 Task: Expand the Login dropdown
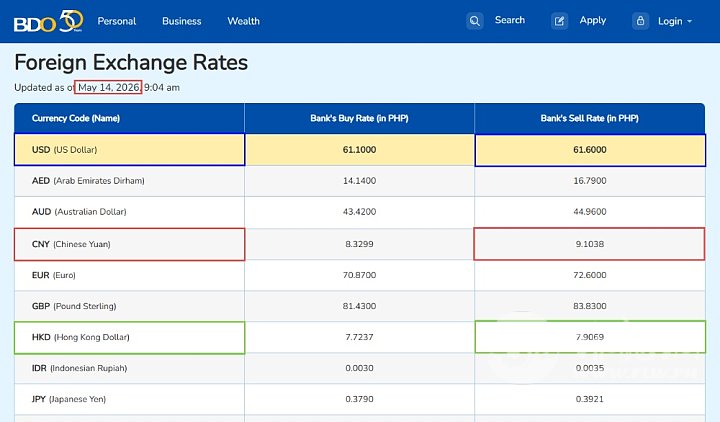pyautogui.click(x=675, y=21)
